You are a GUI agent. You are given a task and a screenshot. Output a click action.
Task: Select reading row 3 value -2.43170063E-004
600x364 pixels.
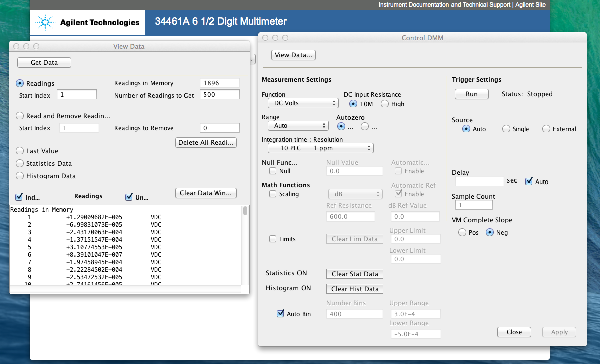pos(94,232)
